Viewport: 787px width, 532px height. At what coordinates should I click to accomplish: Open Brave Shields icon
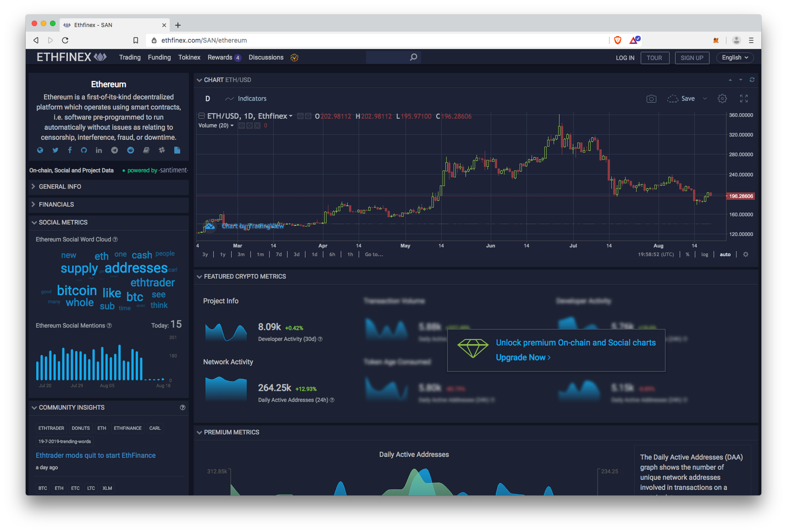pyautogui.click(x=618, y=40)
